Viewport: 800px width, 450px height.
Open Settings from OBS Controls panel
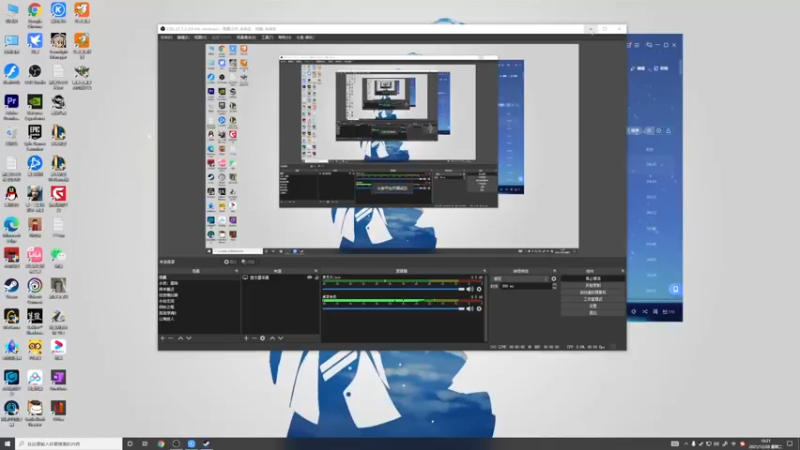(x=593, y=306)
